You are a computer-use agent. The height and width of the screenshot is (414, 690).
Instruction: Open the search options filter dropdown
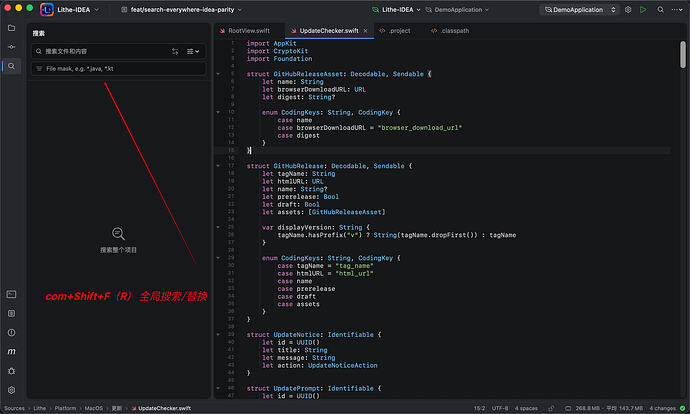193,51
